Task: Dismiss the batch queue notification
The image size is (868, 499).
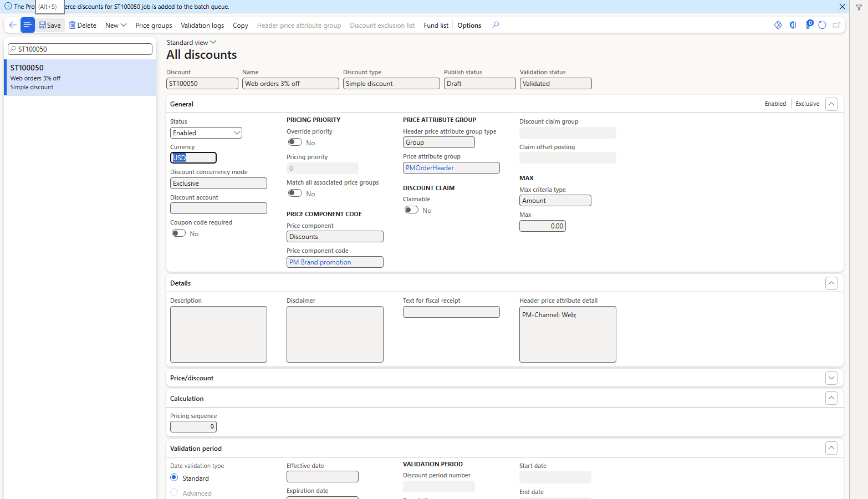Action: click(843, 7)
